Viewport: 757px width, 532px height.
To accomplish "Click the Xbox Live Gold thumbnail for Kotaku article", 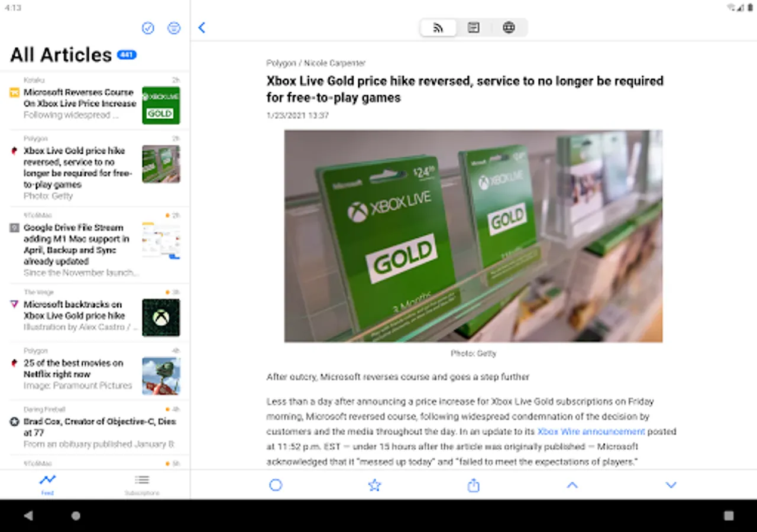I will [161, 105].
